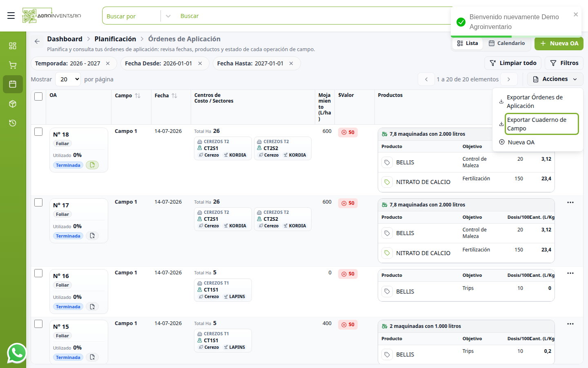Remove the Temporada 2026 - 2027 filter
588x368 pixels.
pos(108,63)
